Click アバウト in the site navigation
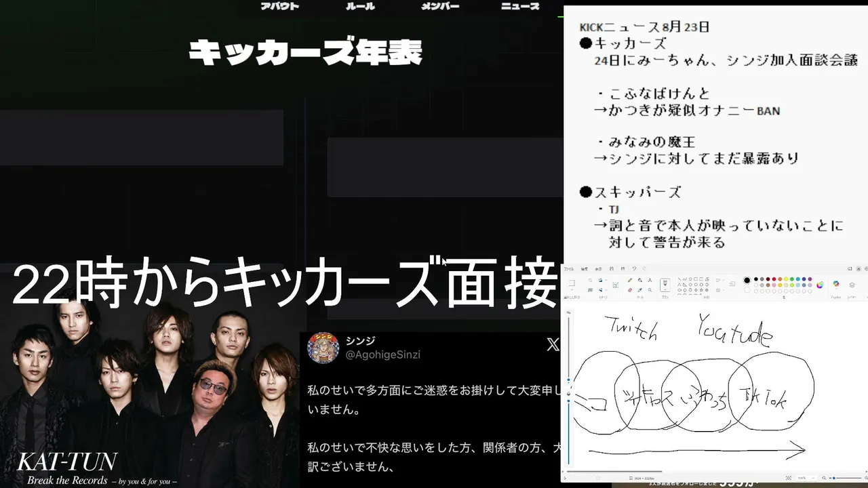 point(279,6)
